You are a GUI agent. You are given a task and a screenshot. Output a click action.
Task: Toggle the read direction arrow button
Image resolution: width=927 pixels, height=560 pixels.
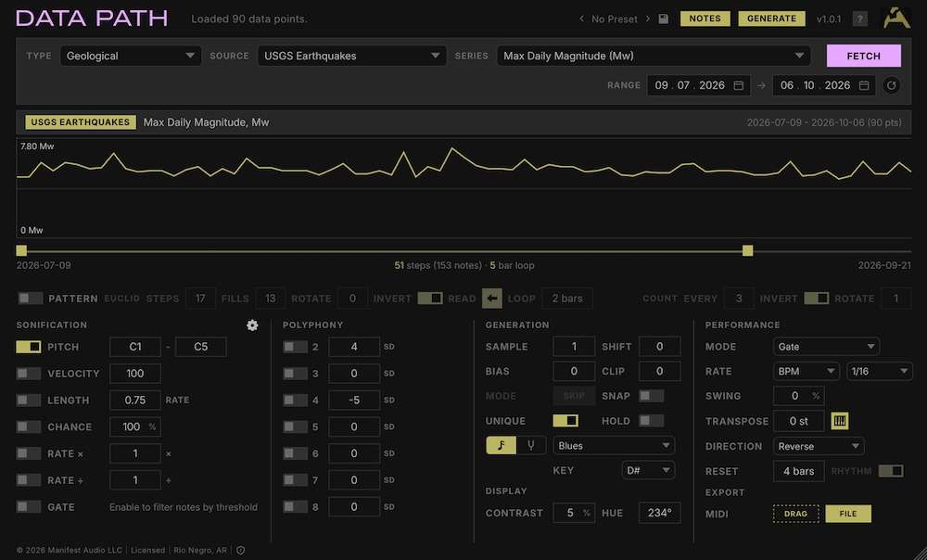pyautogui.click(x=492, y=299)
